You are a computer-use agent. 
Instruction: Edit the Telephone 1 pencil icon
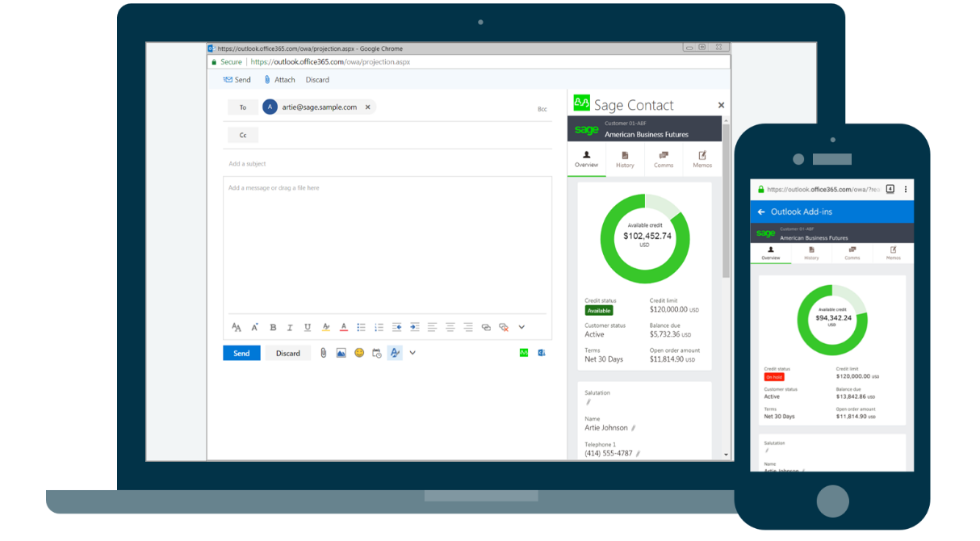click(x=638, y=454)
